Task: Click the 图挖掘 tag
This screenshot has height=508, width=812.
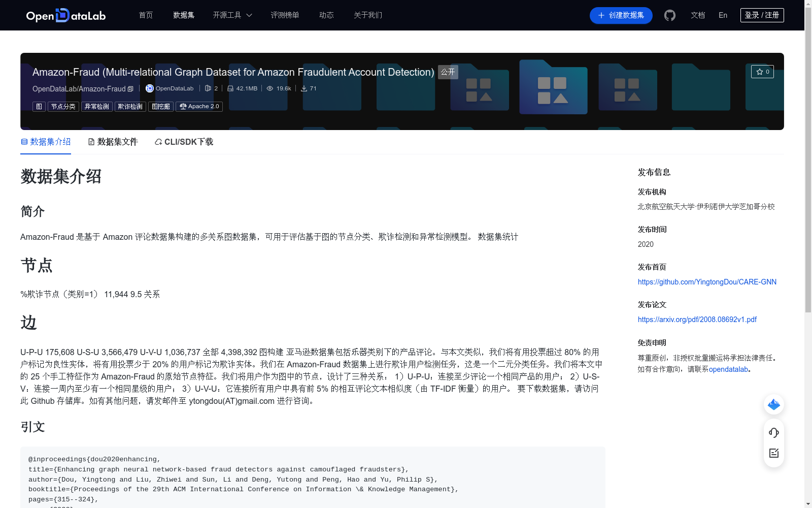Action: pyautogui.click(x=161, y=107)
